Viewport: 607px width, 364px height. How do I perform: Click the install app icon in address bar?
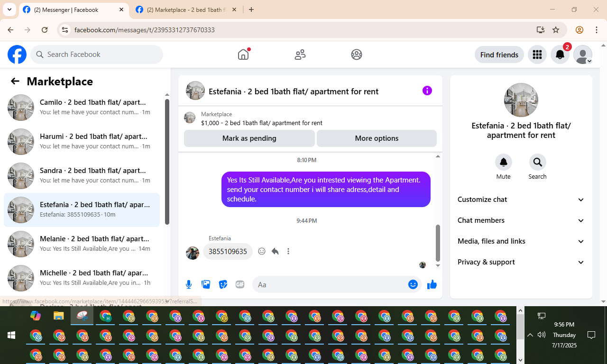tap(540, 30)
